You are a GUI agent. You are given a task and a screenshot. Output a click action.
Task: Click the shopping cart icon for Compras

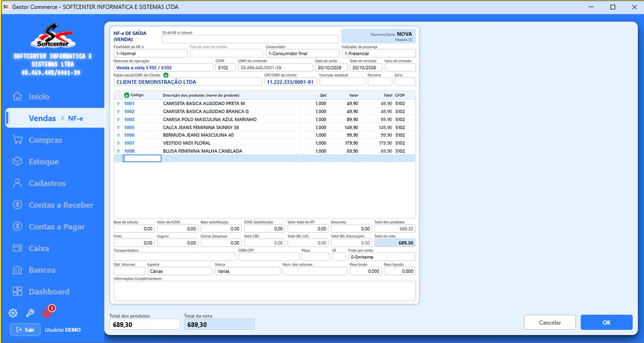pos(18,140)
